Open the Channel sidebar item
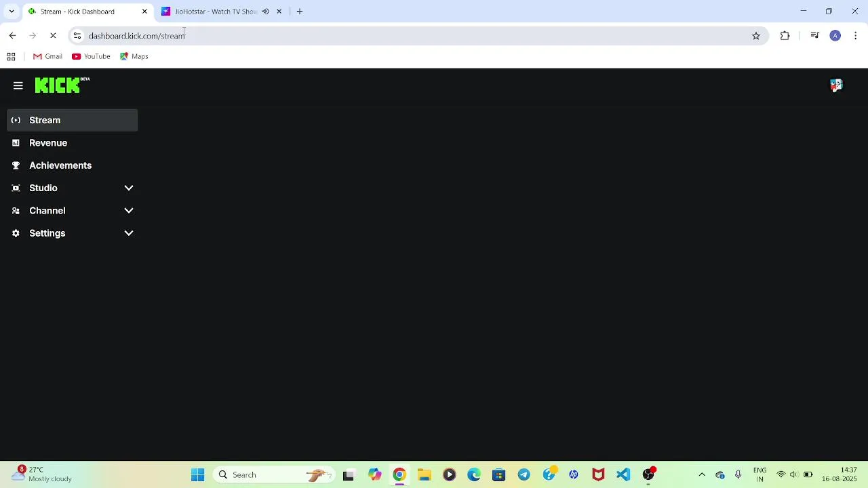The width and height of the screenshot is (868, 488). (73, 211)
